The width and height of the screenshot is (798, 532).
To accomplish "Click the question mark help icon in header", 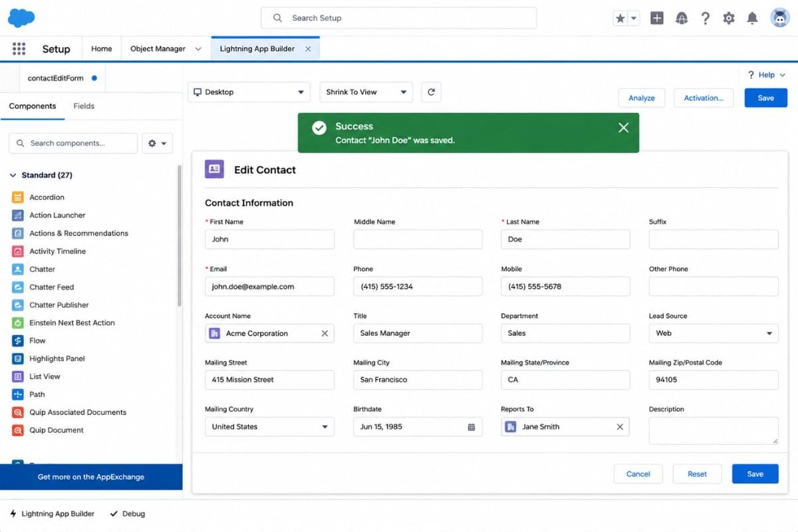I will point(705,19).
